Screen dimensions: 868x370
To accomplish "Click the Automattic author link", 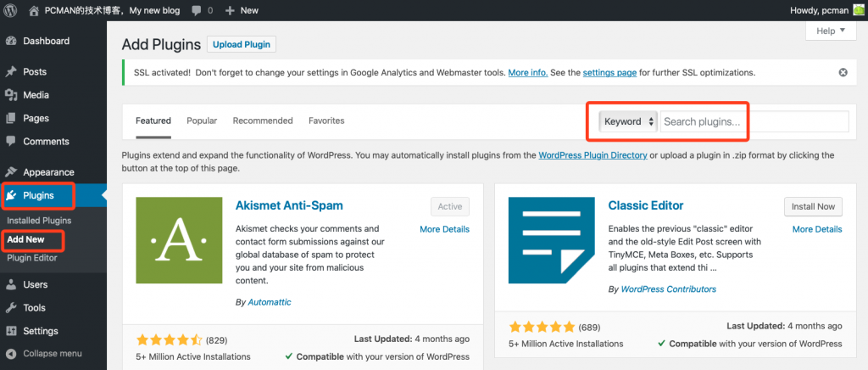I will [270, 302].
